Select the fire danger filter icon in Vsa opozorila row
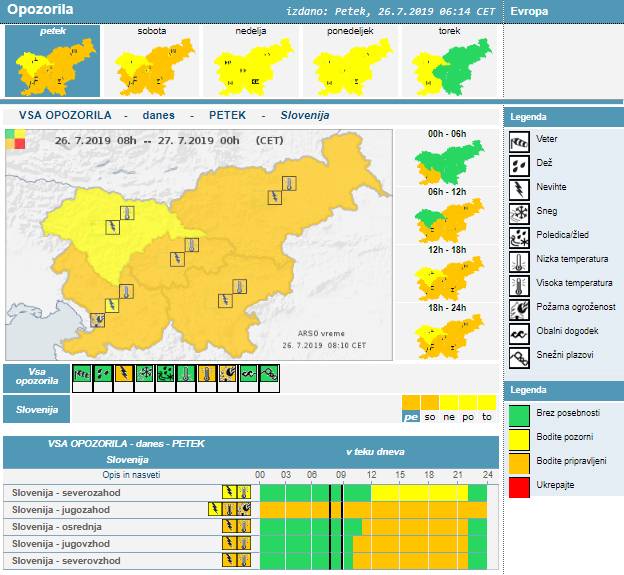 [226, 375]
